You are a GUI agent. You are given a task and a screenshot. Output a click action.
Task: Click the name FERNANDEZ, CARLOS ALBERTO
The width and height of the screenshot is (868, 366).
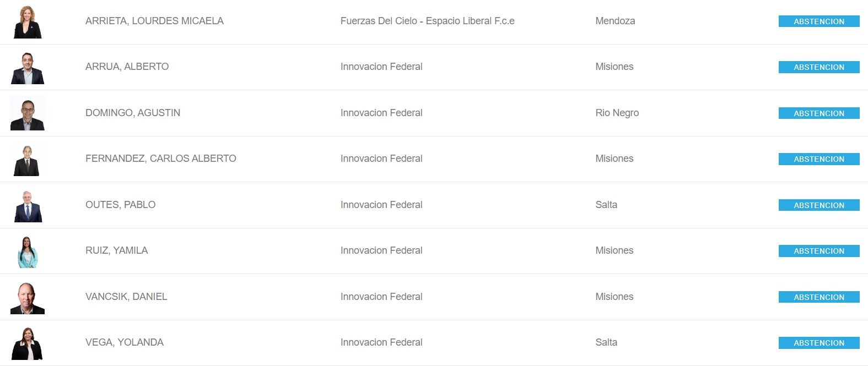tap(161, 159)
